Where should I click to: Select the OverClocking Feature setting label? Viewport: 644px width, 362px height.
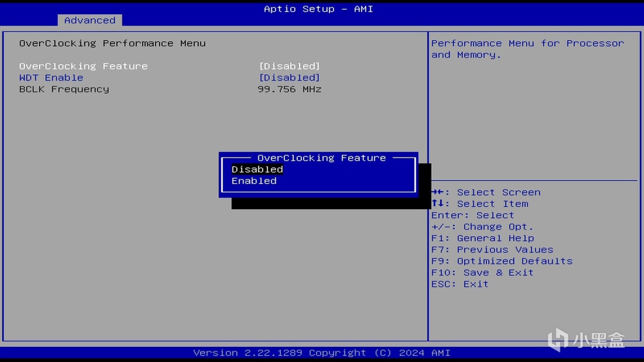[x=84, y=66]
